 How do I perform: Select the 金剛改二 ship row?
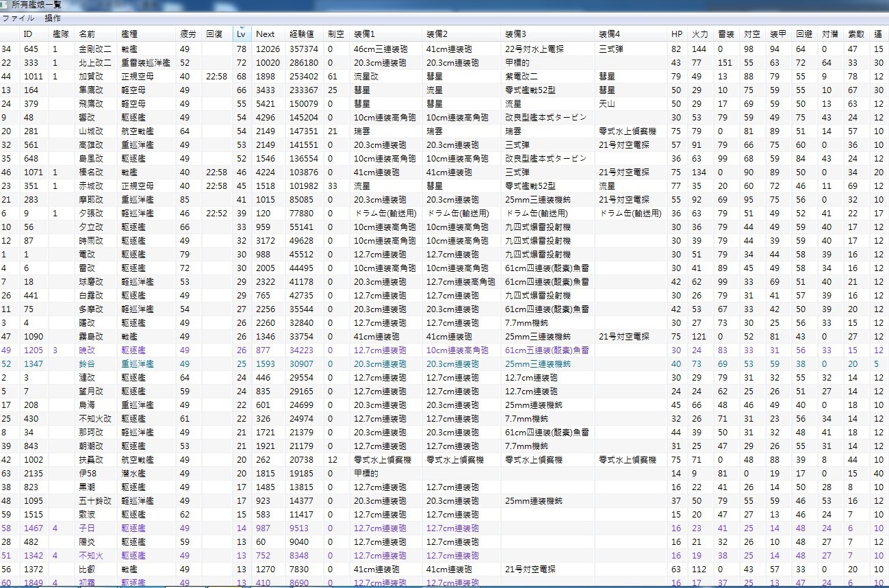pos(93,49)
